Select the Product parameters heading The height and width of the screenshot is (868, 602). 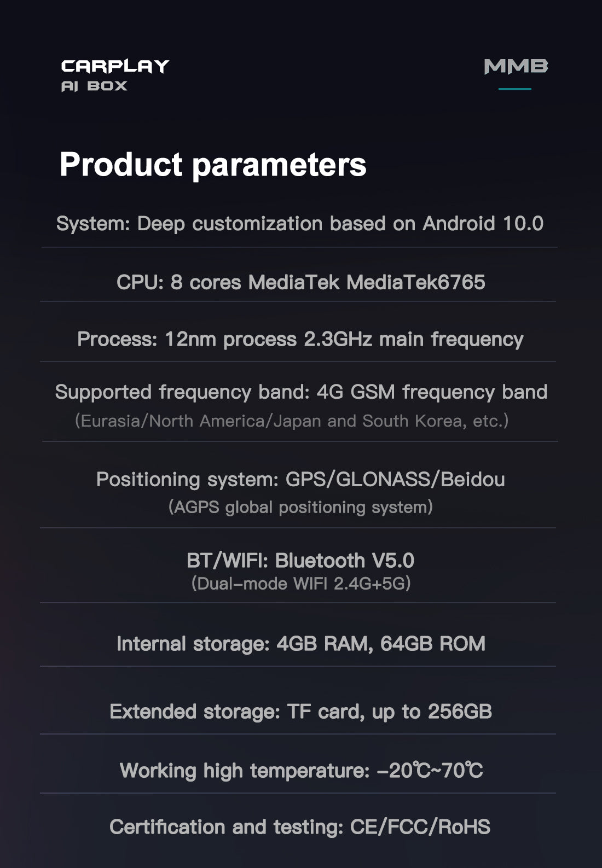213,164
